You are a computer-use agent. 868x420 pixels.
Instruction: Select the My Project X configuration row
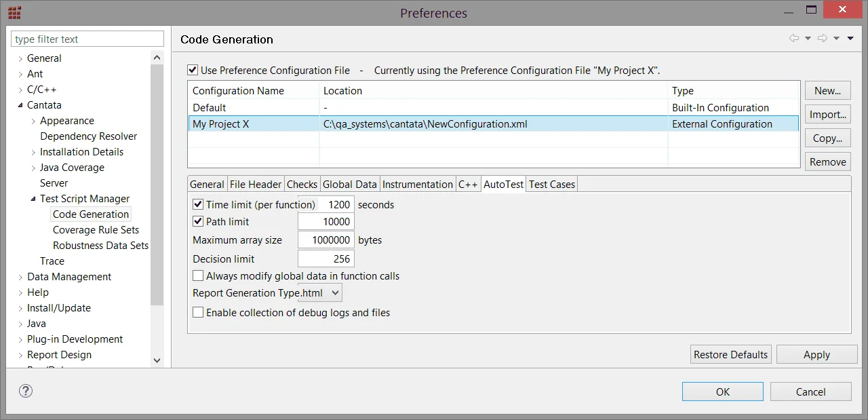tap(493, 123)
